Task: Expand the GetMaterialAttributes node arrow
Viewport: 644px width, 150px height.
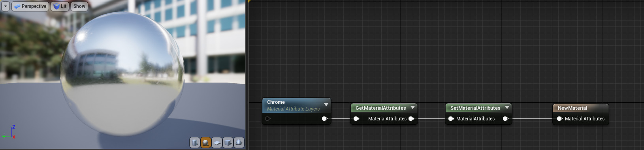Action: pyautogui.click(x=412, y=107)
